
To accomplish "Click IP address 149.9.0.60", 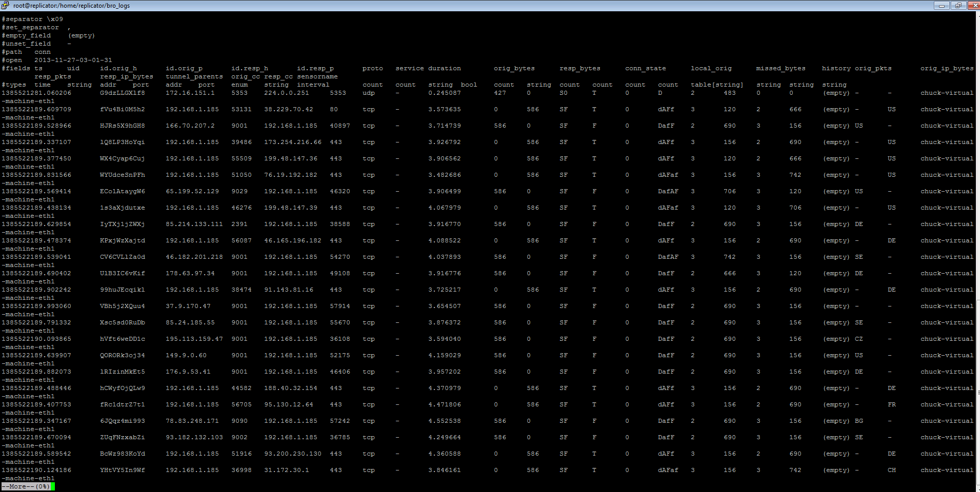I will point(186,356).
